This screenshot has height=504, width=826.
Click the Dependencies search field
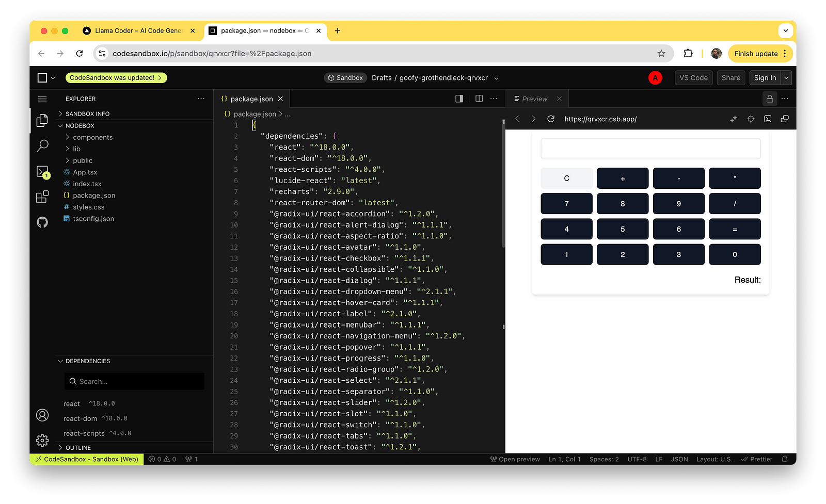click(x=134, y=381)
